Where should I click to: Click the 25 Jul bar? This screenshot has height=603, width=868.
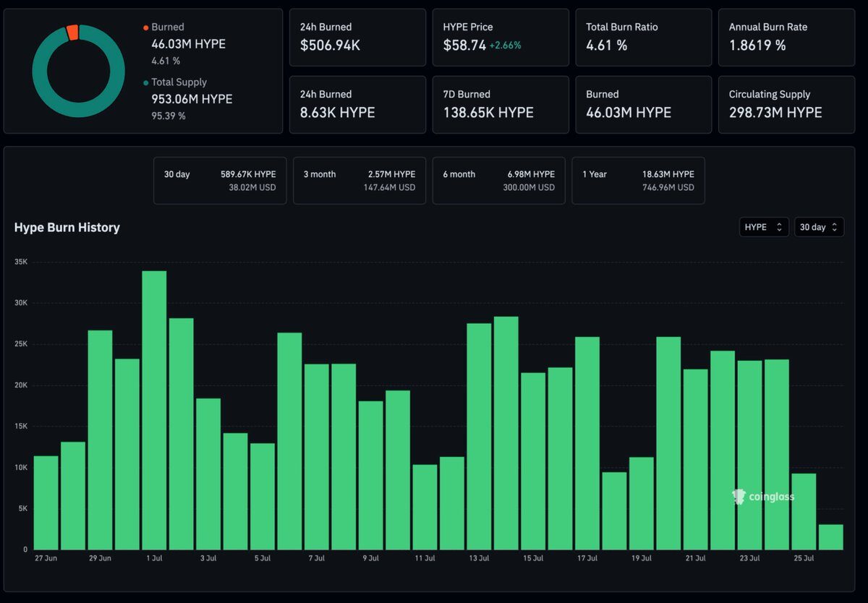point(804,511)
